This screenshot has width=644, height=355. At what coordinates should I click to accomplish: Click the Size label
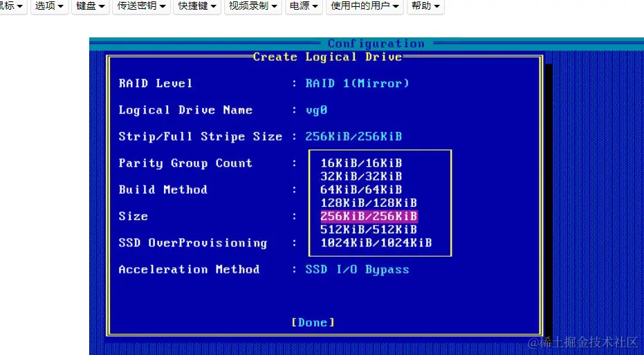(x=133, y=216)
